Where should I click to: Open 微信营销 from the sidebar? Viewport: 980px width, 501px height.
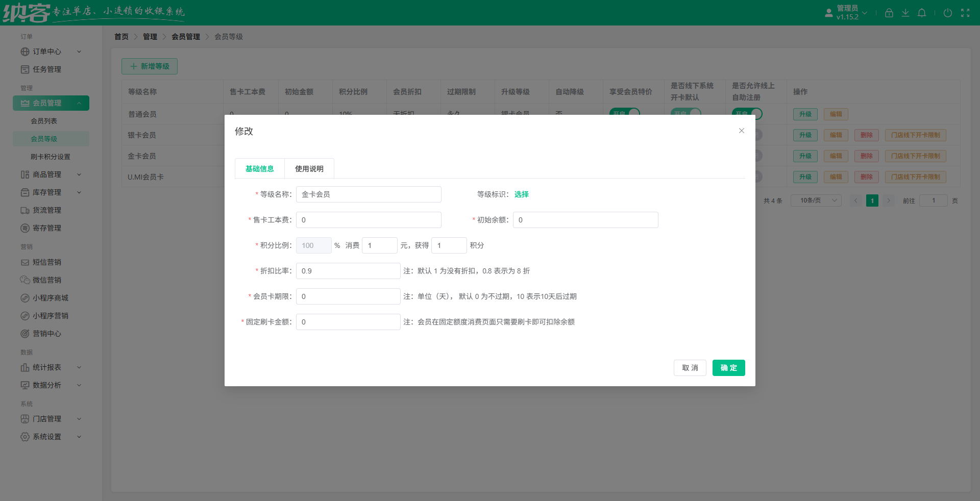pyautogui.click(x=47, y=280)
